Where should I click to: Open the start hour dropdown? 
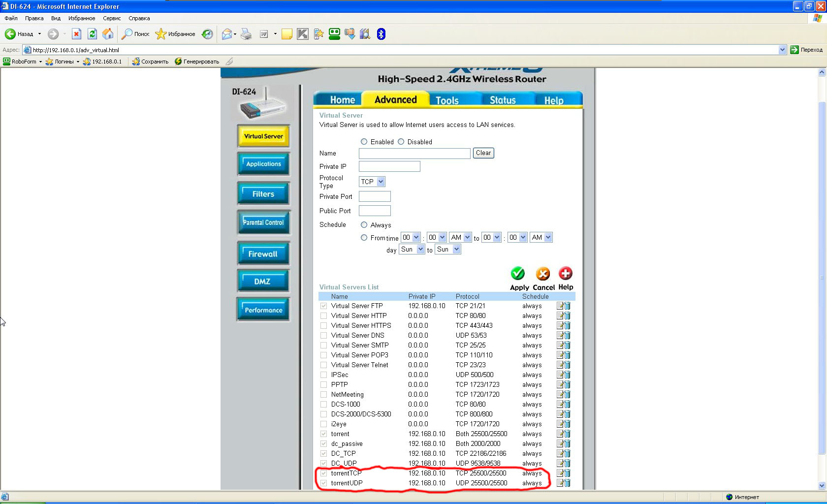pos(411,237)
